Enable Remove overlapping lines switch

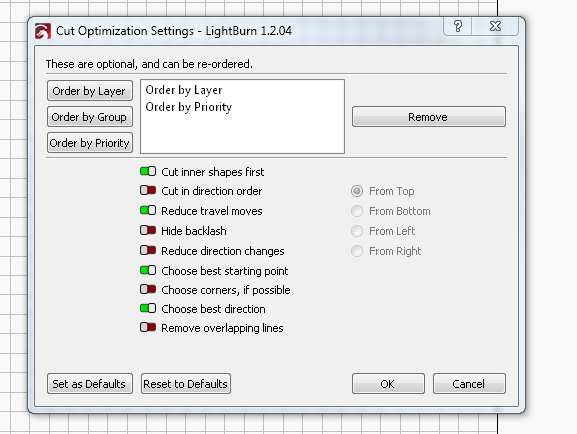148,327
